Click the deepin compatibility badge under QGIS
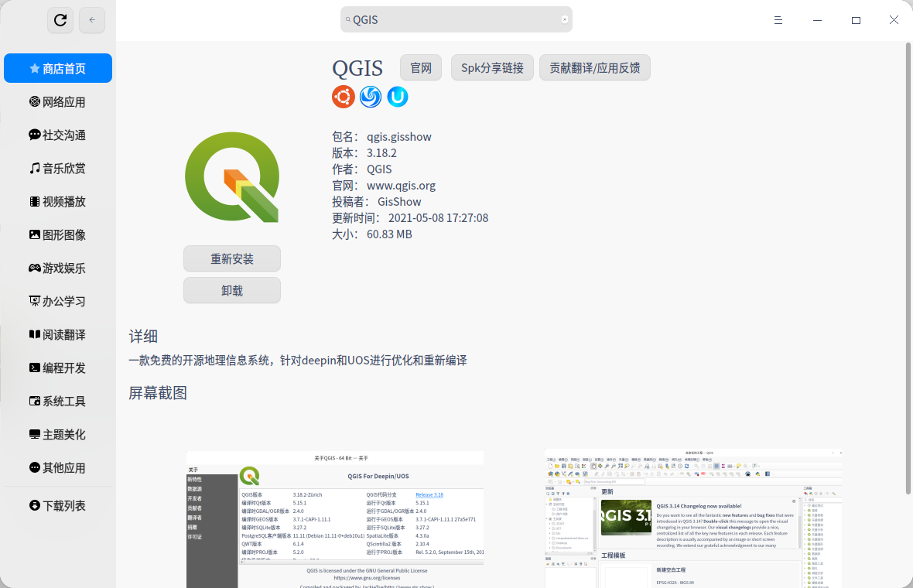 click(370, 97)
